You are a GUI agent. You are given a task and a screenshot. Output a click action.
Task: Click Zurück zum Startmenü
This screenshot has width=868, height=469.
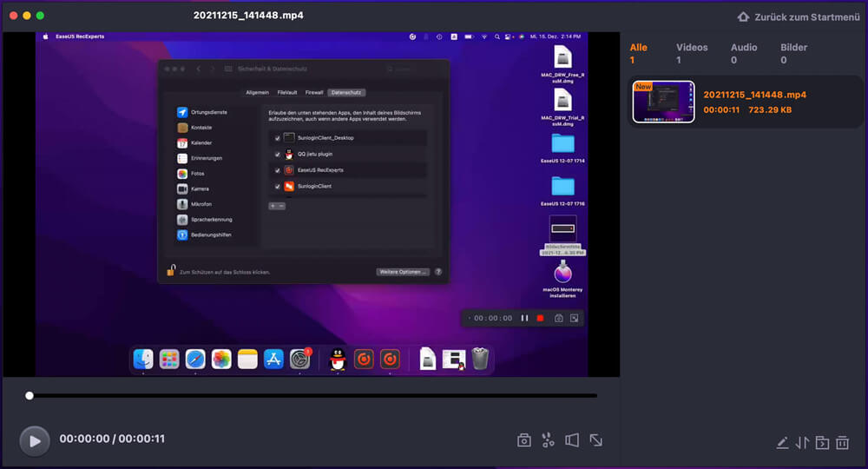(x=799, y=17)
